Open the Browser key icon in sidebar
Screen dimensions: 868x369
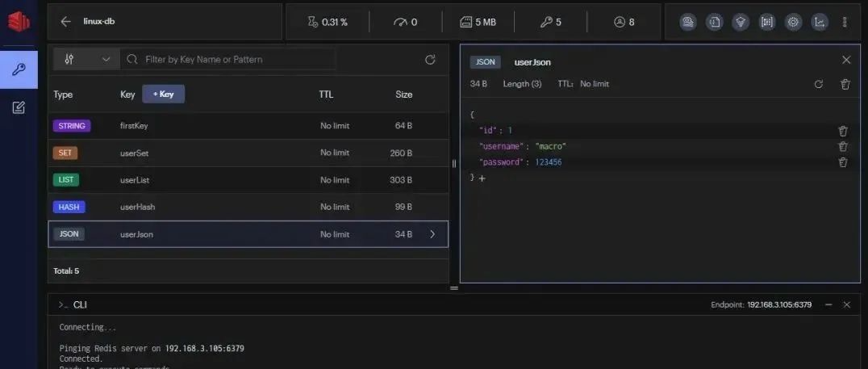(x=19, y=69)
